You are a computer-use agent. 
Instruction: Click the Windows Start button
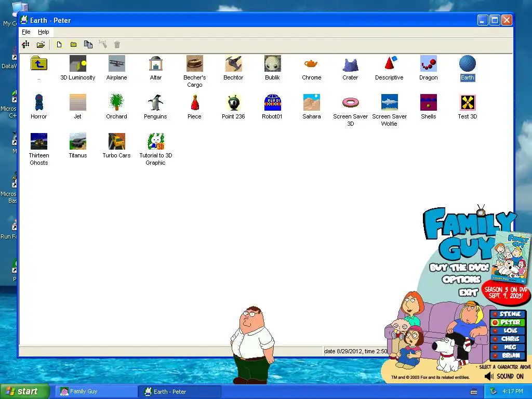tap(24, 391)
